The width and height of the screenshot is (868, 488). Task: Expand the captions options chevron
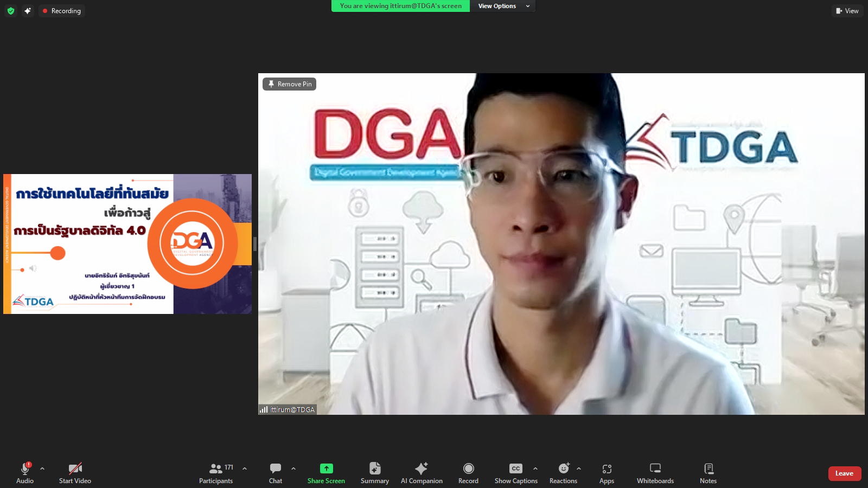[535, 468]
